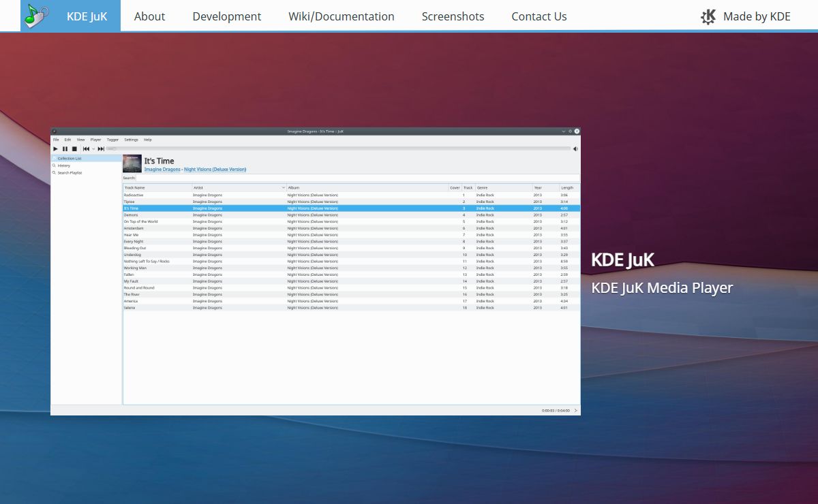Image resolution: width=818 pixels, height=504 pixels.
Task: Click the Play button in JuK toolbar
Action: pos(56,148)
